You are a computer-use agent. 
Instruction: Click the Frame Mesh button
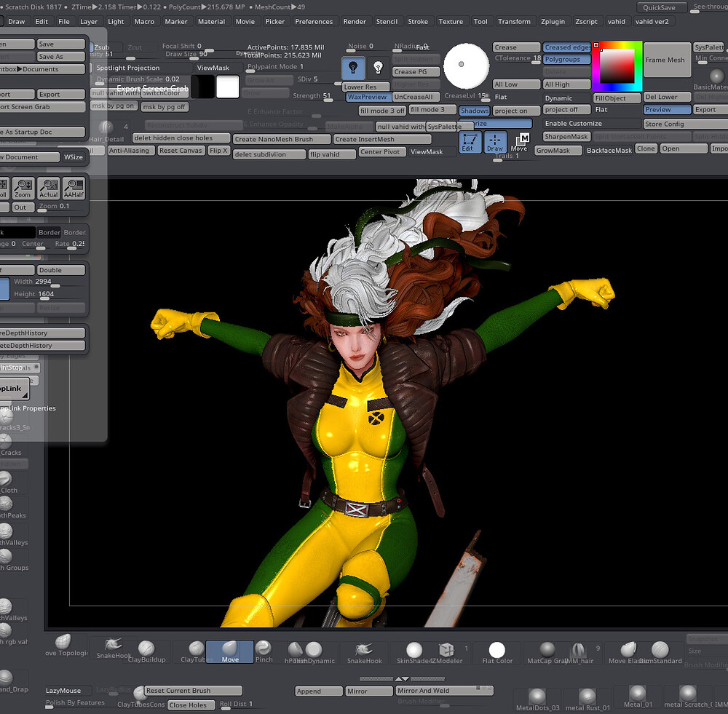tap(667, 60)
